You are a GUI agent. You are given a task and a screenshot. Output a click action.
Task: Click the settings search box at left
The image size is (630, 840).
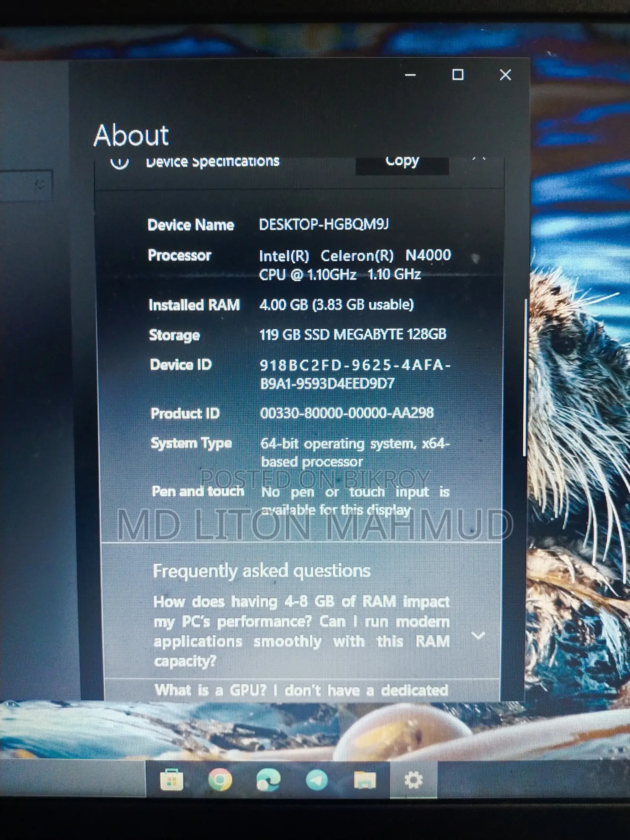(x=26, y=185)
